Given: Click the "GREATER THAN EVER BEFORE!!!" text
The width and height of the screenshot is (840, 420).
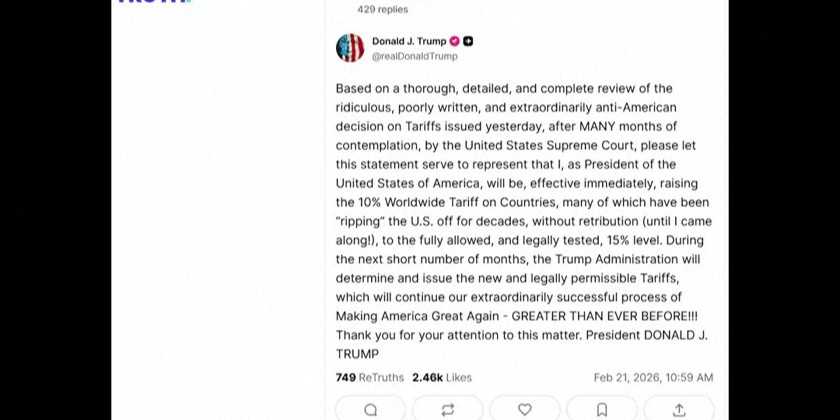Looking at the screenshot, I should click(613, 316).
